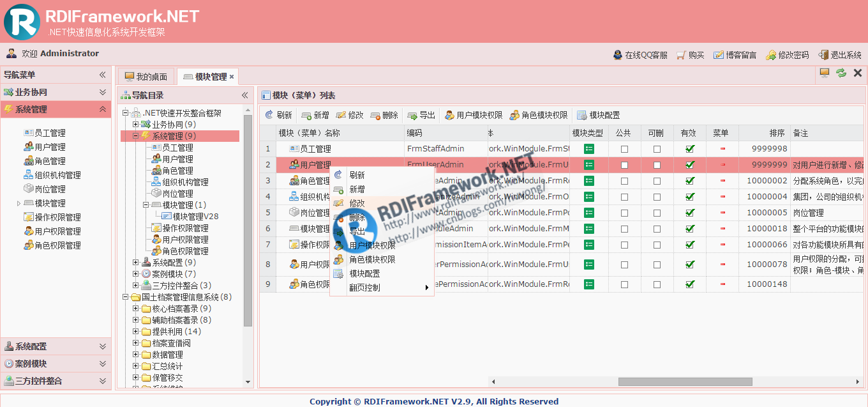The height and width of the screenshot is (407, 868).
Task: Collapse the 导航目录 panel
Action: (244, 95)
